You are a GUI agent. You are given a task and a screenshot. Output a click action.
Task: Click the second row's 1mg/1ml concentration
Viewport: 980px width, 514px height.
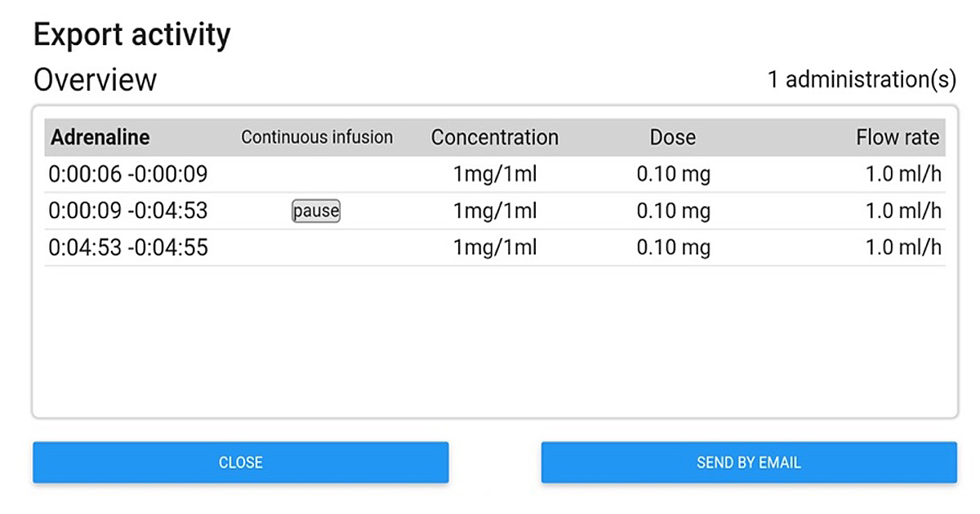(x=495, y=211)
